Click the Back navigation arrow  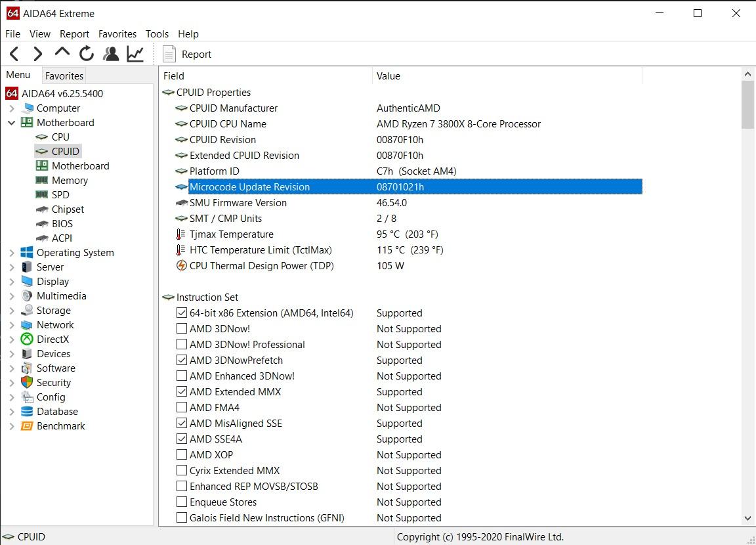[14, 54]
